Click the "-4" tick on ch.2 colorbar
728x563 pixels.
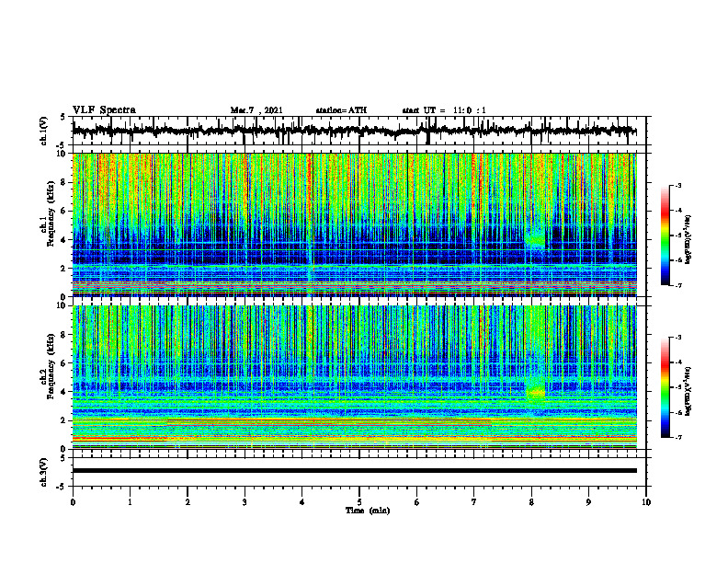[x=677, y=362]
